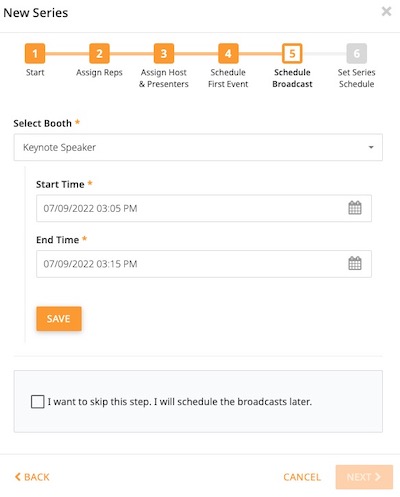Click the SAVE button
This screenshot has height=497, width=400.
59,319
